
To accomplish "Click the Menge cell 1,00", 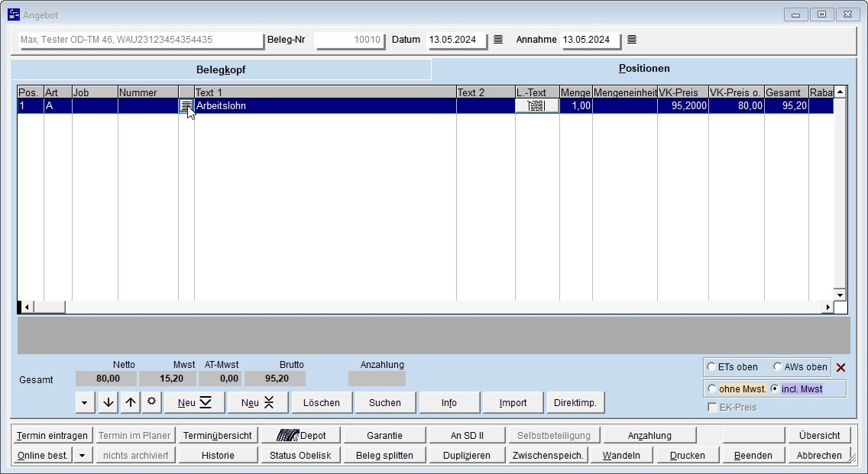I will pos(575,105).
